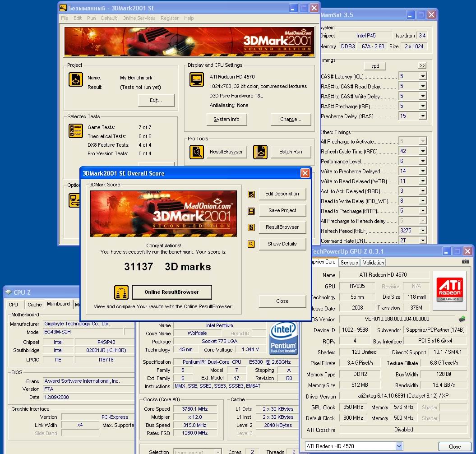Viewport: 476px width, 454px height.
Task: Click the ATI Radeon logo in GPU-Z
Action: pos(449,290)
